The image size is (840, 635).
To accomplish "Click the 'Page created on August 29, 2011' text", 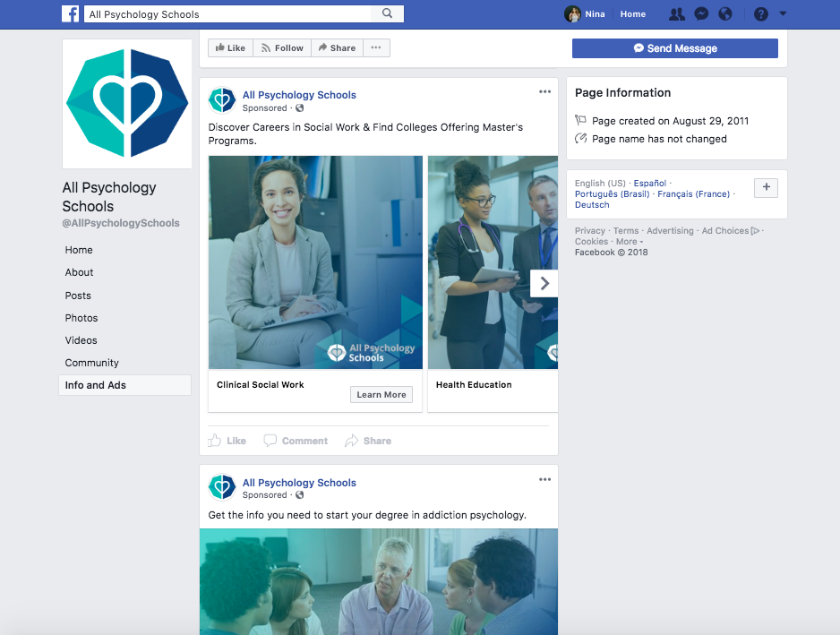I will pos(670,121).
